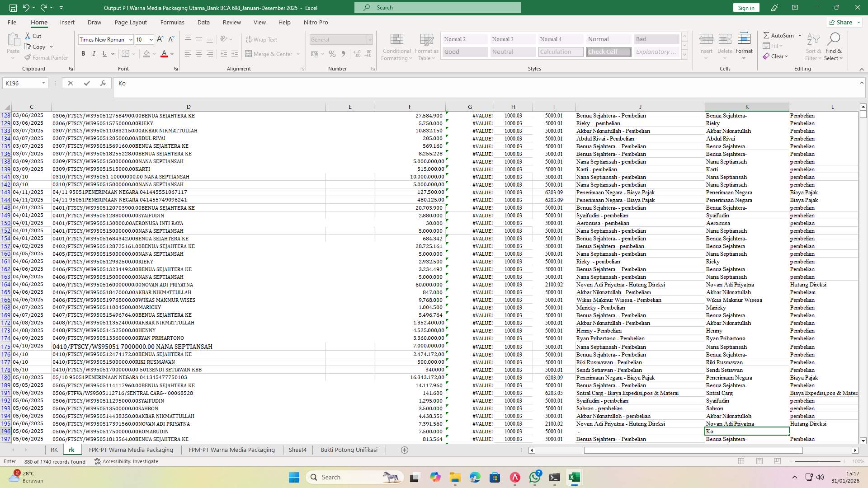The image size is (868, 488).
Task: Apply Percent Style to the selection
Action: (x=332, y=54)
